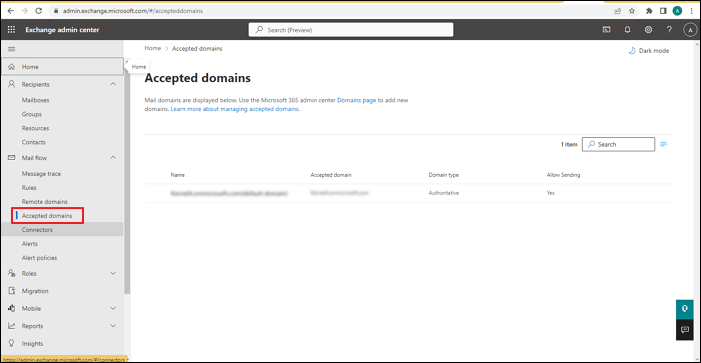The width and height of the screenshot is (701, 363).
Task: Open the feedback chat button
Action: tap(684, 329)
